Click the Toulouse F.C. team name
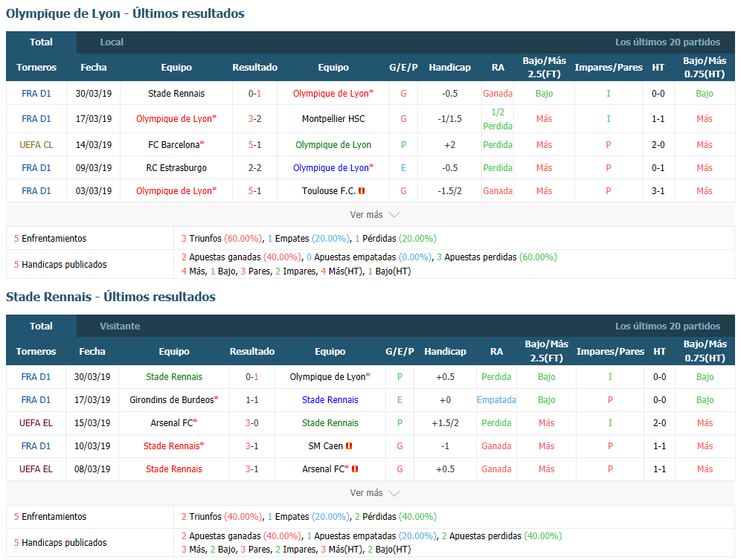Screen dimensions: 741x560 coord(329,191)
